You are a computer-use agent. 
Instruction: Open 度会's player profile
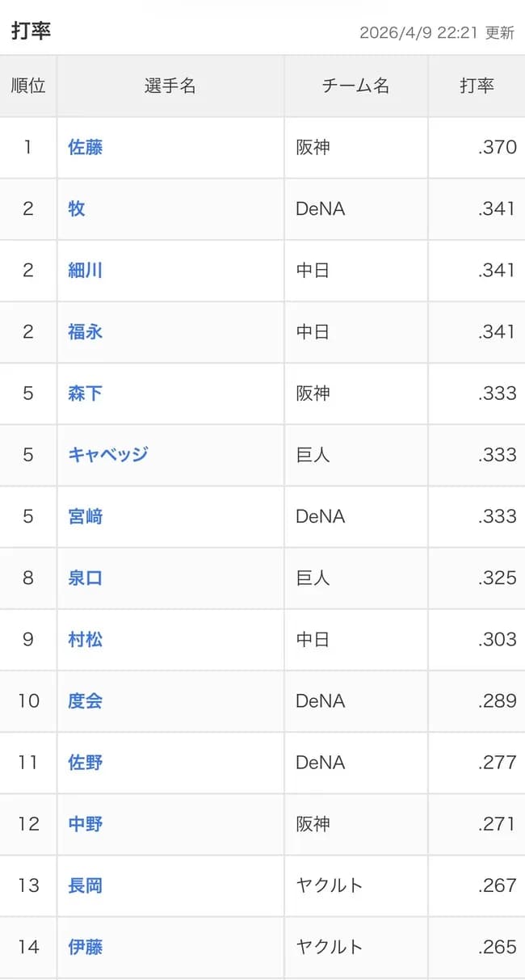(86, 701)
